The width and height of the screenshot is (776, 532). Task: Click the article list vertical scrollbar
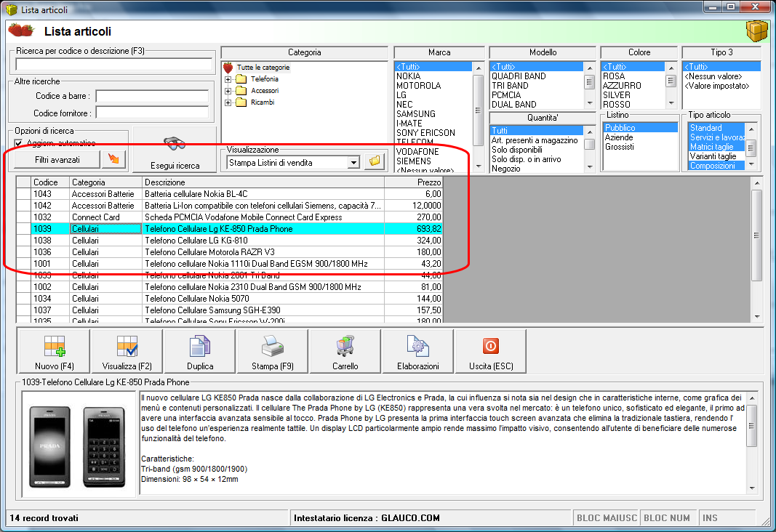pyautogui.click(x=756, y=250)
